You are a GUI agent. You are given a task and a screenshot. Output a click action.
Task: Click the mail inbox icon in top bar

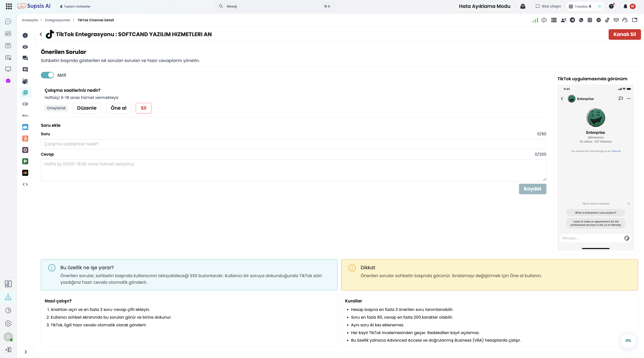(x=523, y=6)
